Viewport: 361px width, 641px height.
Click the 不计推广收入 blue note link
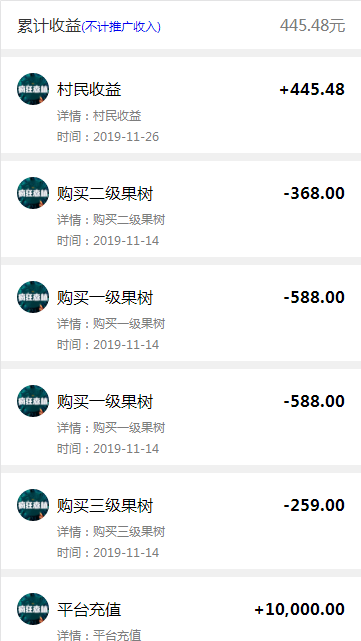pyautogui.click(x=121, y=27)
